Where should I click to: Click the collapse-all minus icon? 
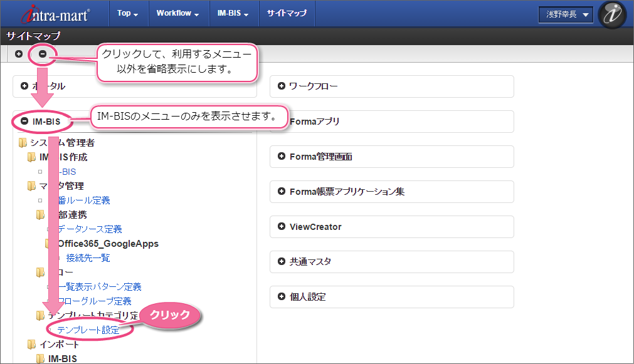click(x=43, y=54)
